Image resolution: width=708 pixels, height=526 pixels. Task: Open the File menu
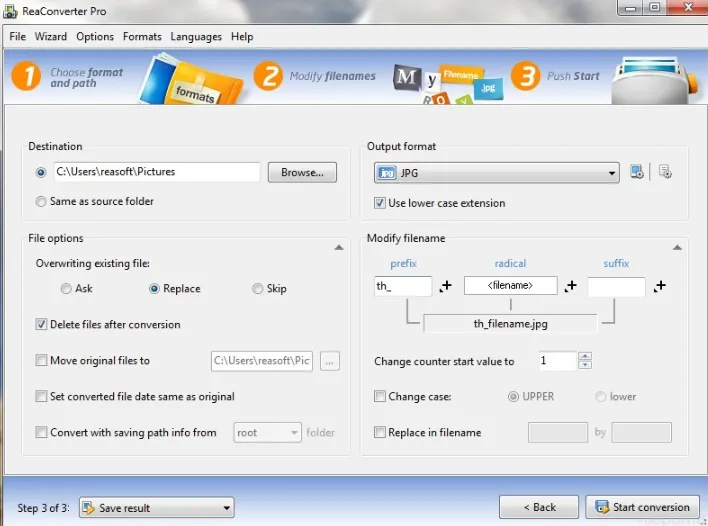tap(17, 37)
